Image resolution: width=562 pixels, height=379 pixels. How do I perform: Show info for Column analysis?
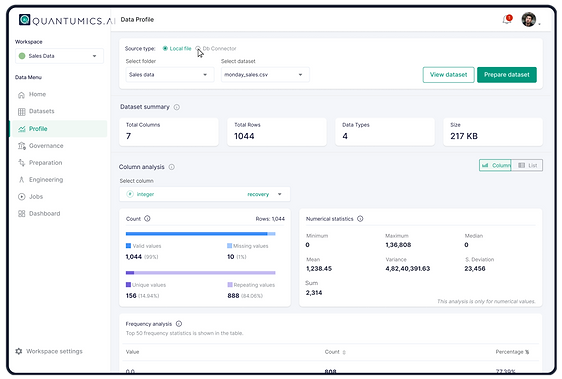pos(172,167)
